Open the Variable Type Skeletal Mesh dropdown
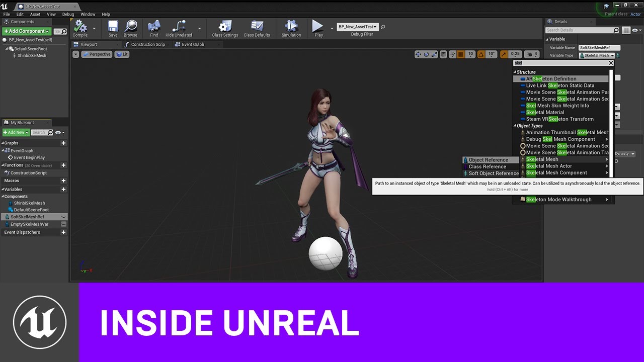This screenshot has height=362, width=644. click(597, 55)
